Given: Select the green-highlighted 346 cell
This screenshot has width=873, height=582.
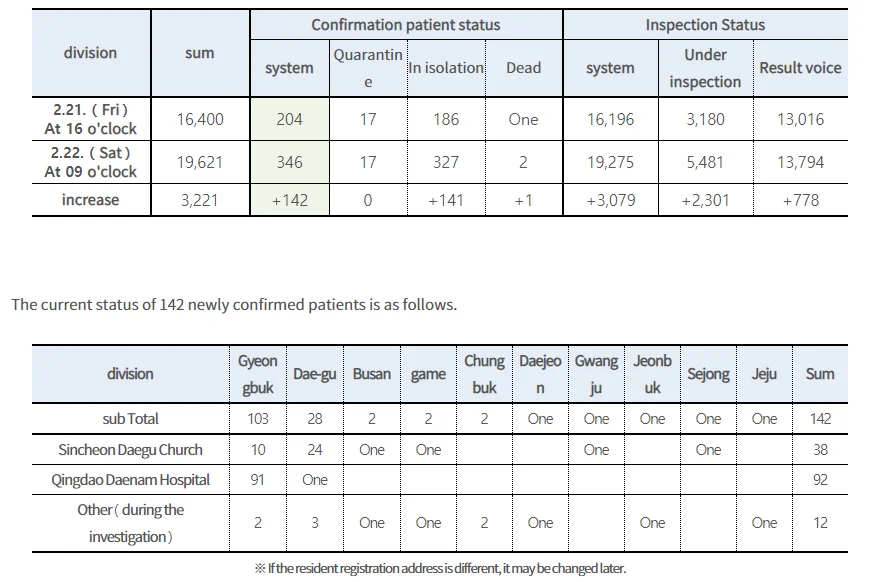Looking at the screenshot, I should pos(290,162).
